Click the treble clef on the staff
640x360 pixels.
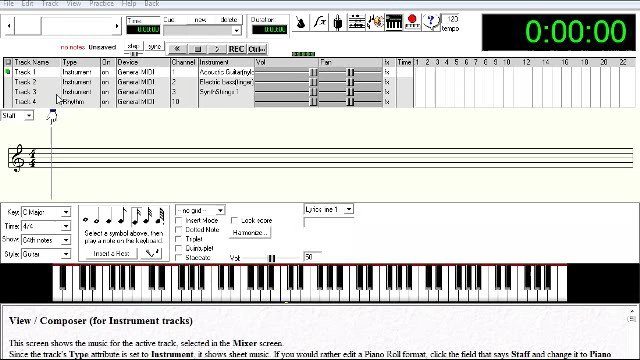[x=17, y=158]
